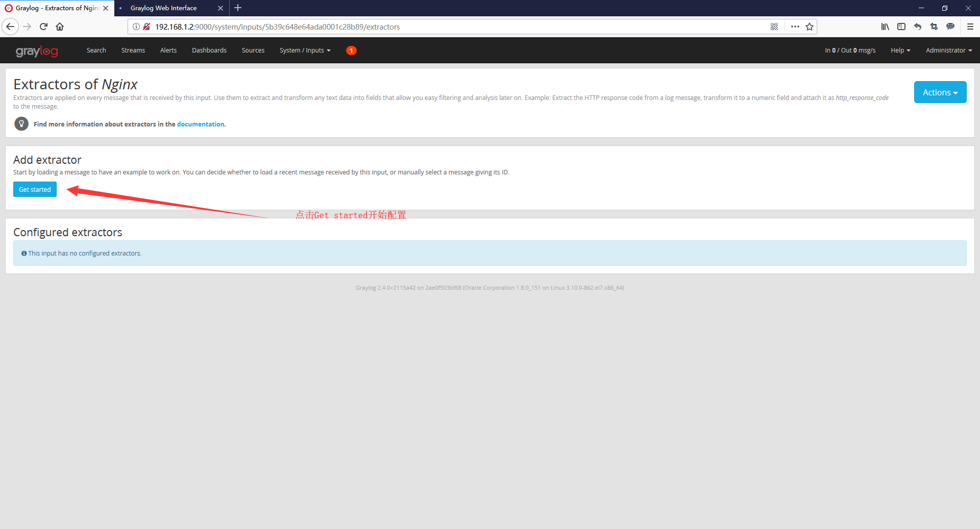Bookmark this page with the star
The image size is (980, 529).
coord(810,27)
